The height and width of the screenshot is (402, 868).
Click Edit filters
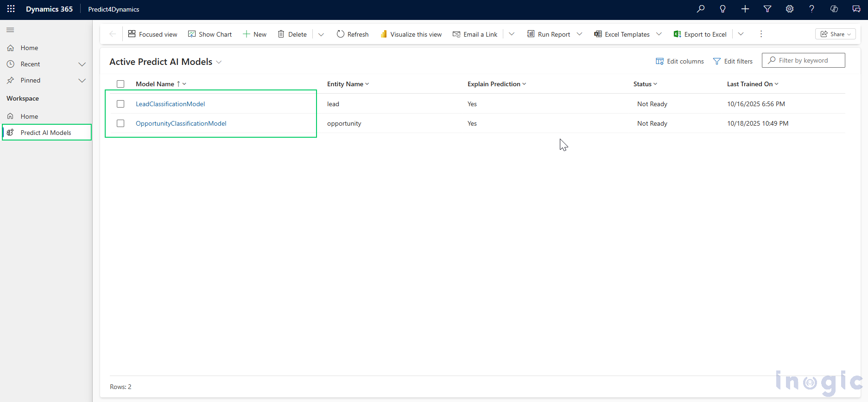coord(733,61)
